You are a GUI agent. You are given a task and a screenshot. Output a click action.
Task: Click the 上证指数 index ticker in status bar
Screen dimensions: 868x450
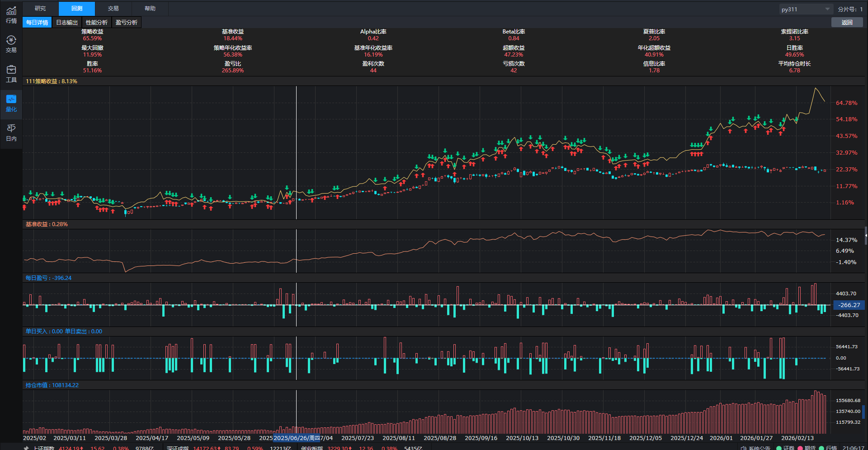tap(44, 448)
